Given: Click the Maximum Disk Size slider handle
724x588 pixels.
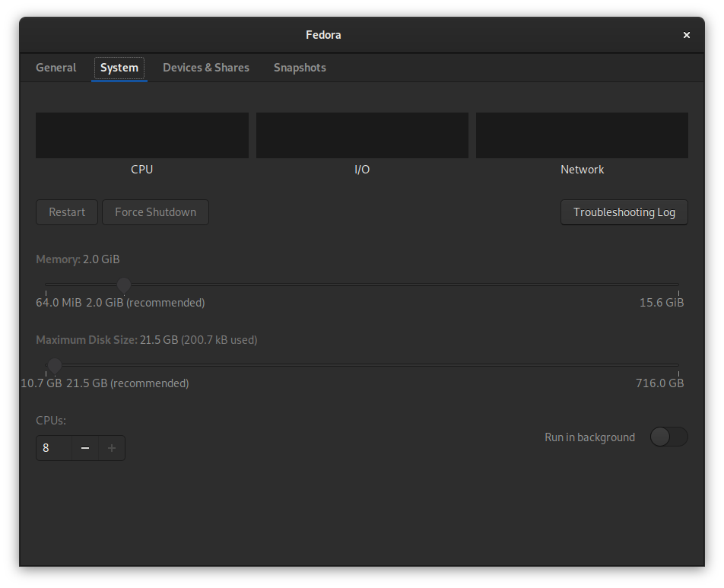Looking at the screenshot, I should 55,366.
